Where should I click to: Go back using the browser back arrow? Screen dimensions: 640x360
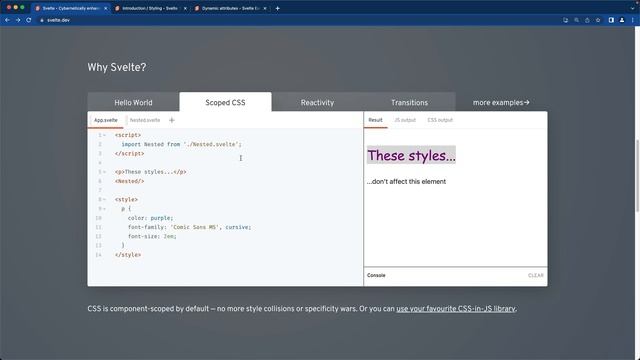[x=7, y=20]
